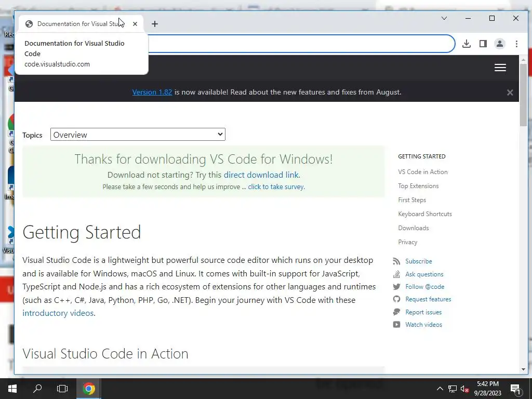Open Version 1.82 release notes link
Image resolution: width=532 pixels, height=399 pixels.
152,92
